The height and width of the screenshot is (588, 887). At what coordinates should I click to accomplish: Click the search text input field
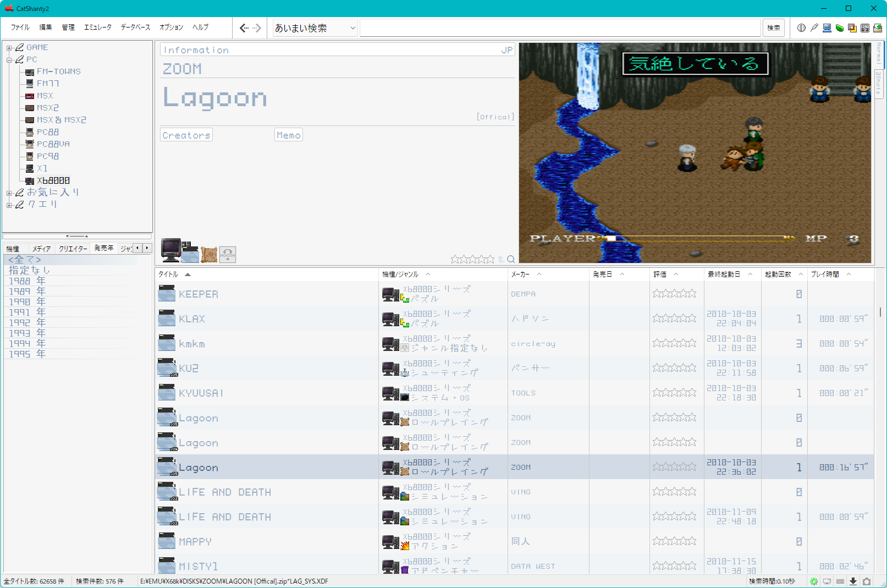560,28
